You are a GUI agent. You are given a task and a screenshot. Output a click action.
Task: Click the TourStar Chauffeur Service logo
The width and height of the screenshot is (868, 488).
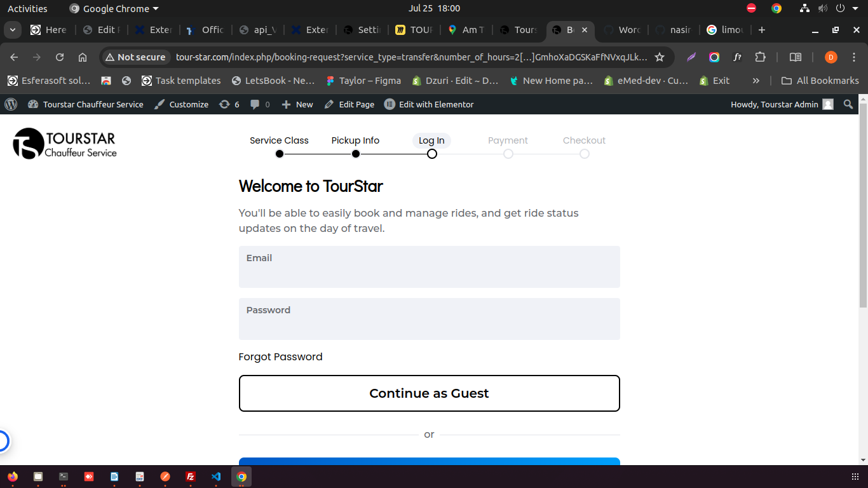[65, 143]
